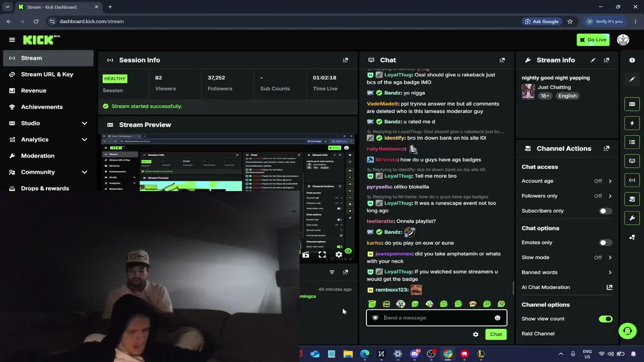Toggle the Subscribers only switch
This screenshot has width=644, height=362.
click(x=605, y=211)
